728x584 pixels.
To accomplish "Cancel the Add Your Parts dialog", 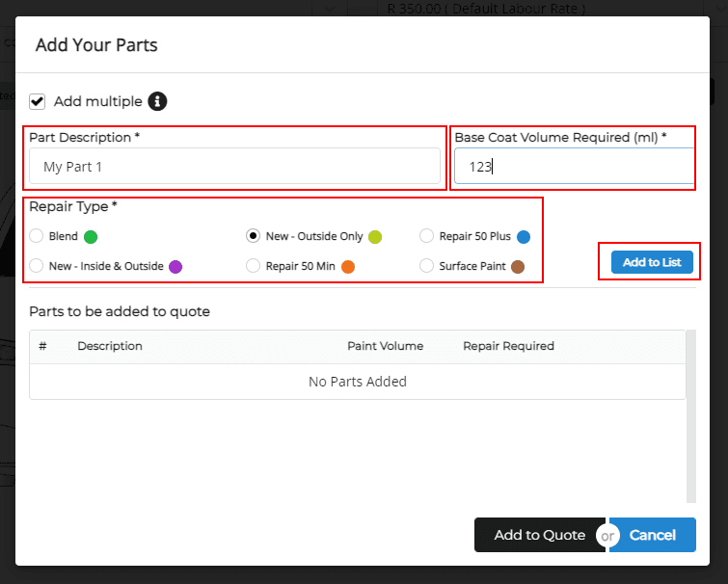I will [653, 535].
